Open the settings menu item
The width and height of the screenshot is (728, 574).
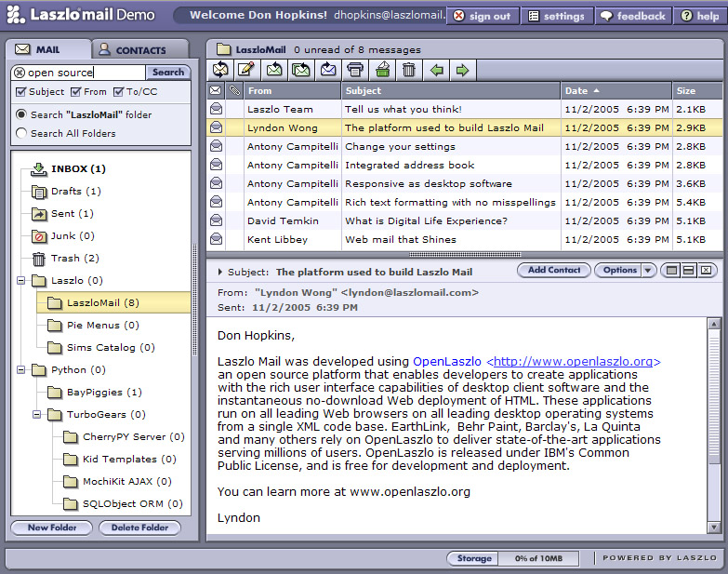coord(557,16)
